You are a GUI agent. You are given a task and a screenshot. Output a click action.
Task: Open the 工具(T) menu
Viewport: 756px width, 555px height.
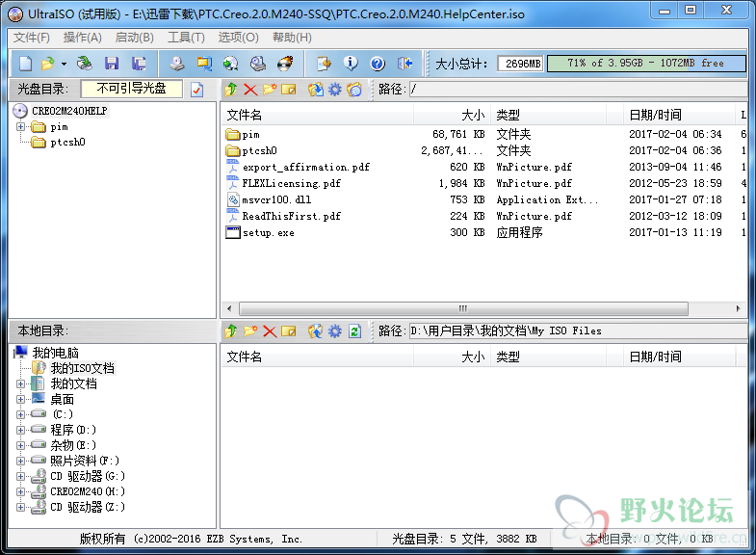pyautogui.click(x=186, y=38)
